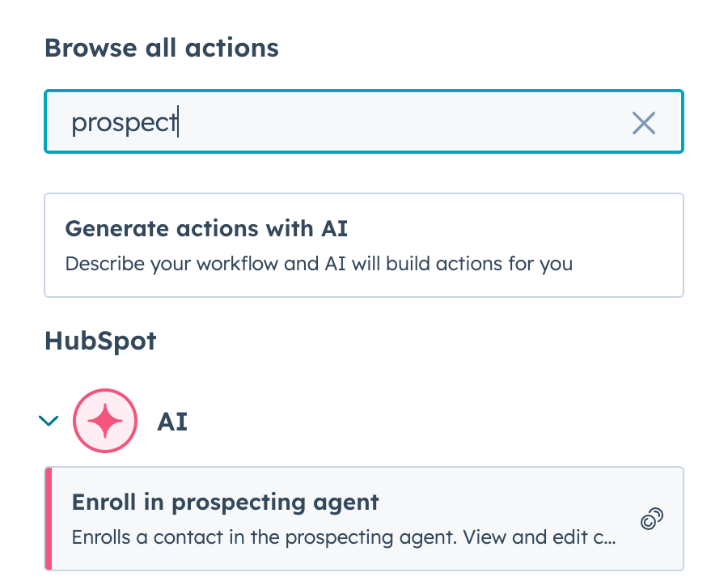This screenshot has width=728, height=581.
Task: Place the cursor on the typed word "prospect"
Action: click(x=123, y=123)
